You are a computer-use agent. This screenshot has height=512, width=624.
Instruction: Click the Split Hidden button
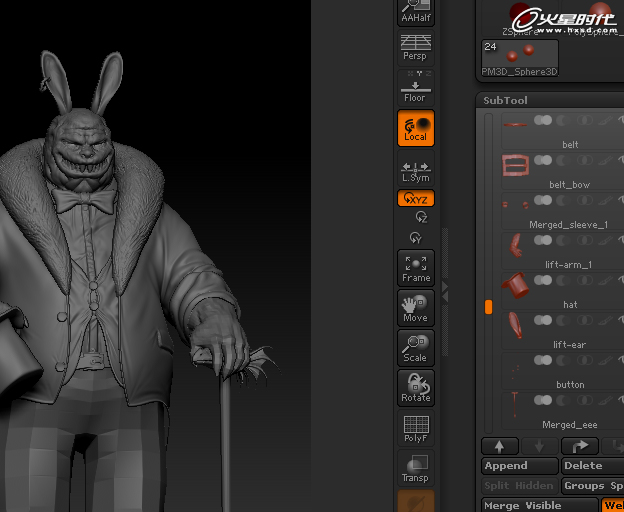pos(520,486)
